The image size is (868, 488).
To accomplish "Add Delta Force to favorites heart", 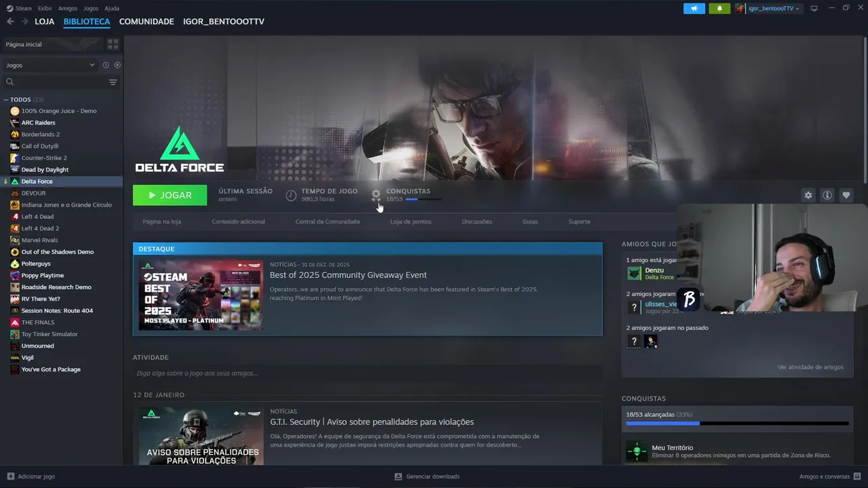I will [x=846, y=195].
